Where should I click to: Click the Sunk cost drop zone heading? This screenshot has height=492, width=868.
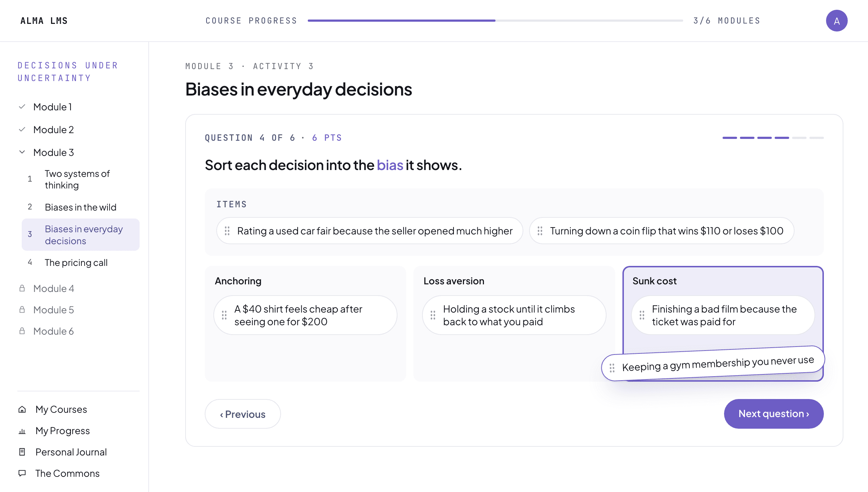click(x=654, y=281)
